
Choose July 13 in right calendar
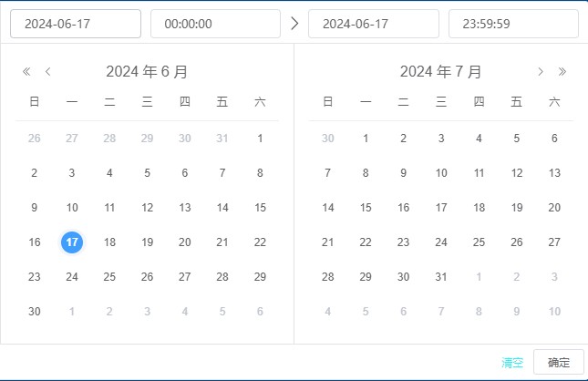pos(554,173)
